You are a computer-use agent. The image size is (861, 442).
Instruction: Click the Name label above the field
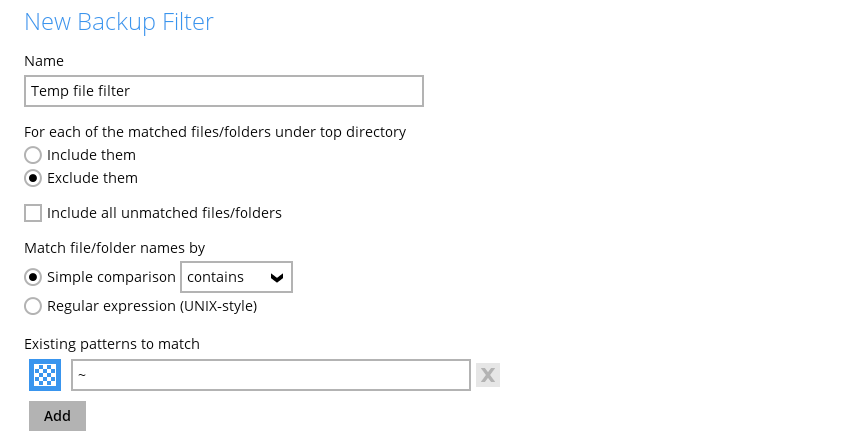point(44,61)
